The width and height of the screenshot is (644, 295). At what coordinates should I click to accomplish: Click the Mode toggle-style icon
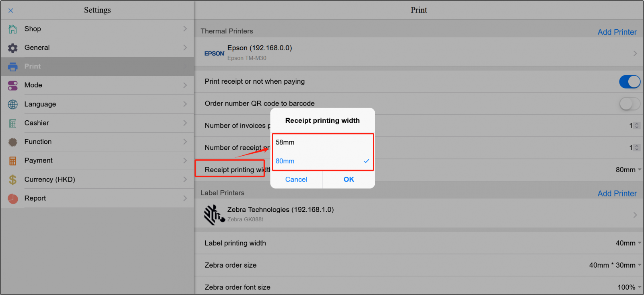point(13,85)
